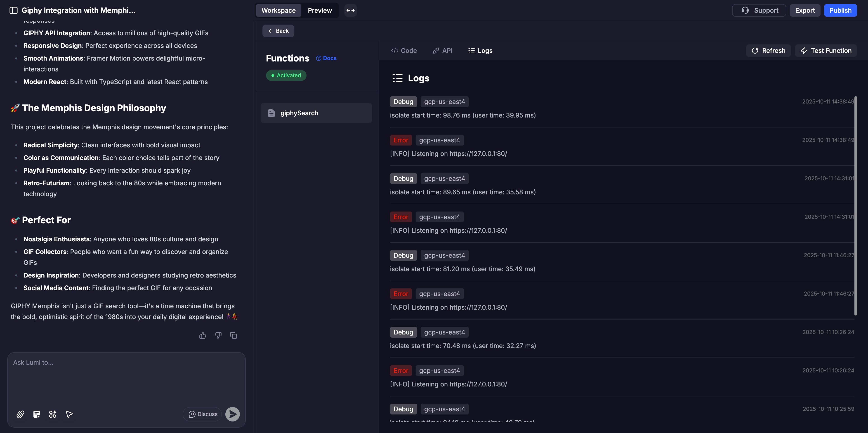The height and width of the screenshot is (433, 868).
Task: Click the paperclip attach file icon
Action: click(20, 414)
